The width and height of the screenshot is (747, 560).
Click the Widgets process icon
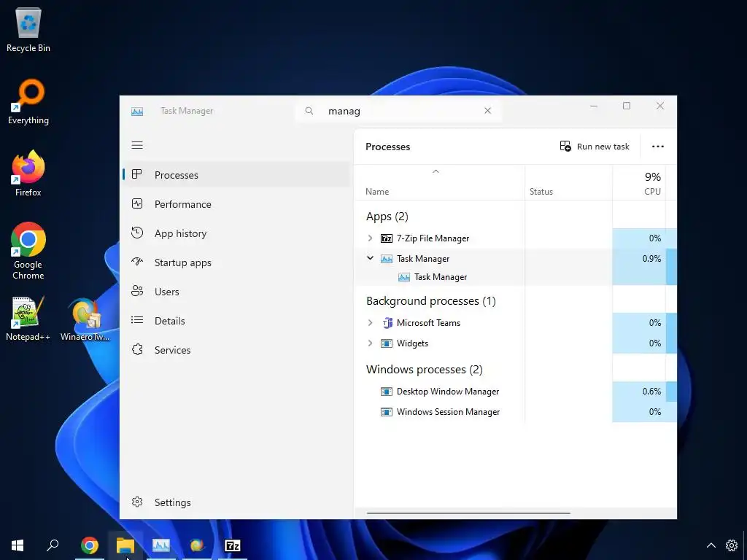(387, 343)
